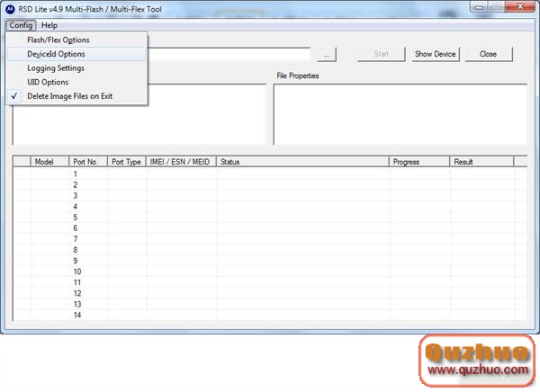Click the Port No. column header

pos(88,162)
